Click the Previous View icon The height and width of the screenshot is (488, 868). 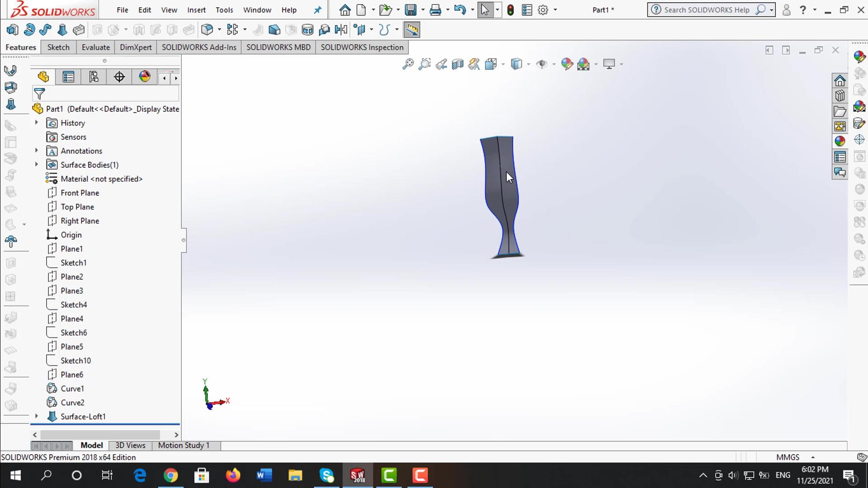pos(441,64)
